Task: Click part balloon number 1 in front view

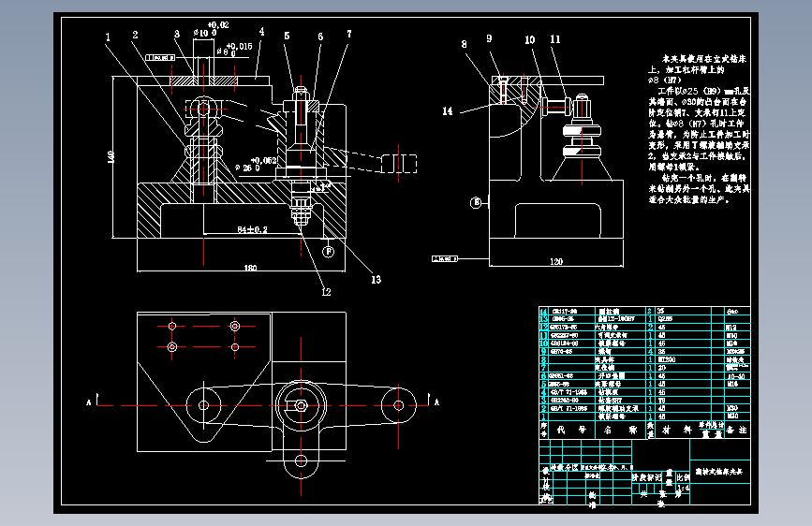Action: pos(108,37)
